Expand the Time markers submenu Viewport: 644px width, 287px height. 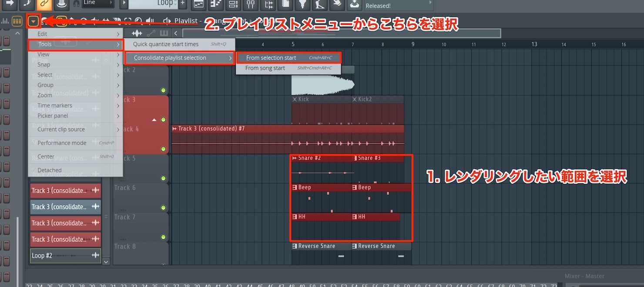(x=75, y=105)
